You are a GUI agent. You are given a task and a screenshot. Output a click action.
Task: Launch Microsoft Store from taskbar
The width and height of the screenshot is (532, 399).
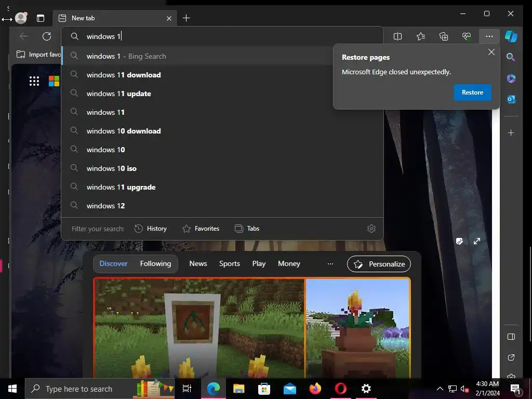pos(264,389)
